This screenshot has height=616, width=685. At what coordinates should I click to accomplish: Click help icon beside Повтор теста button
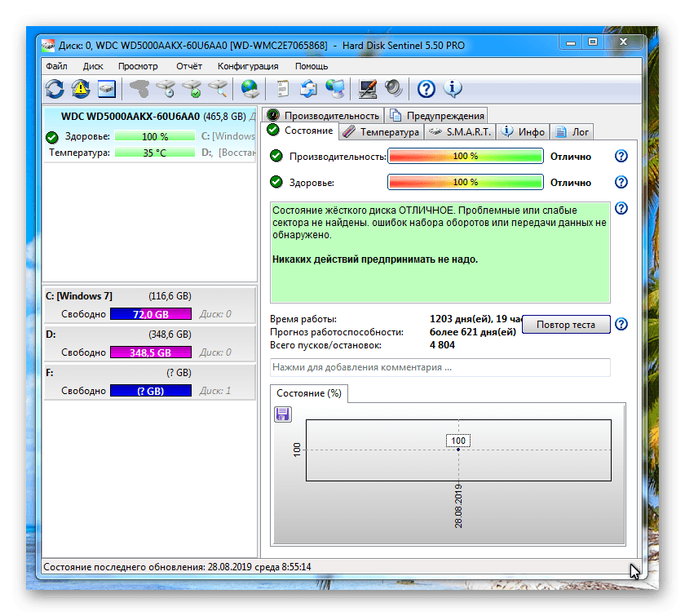pos(621,324)
